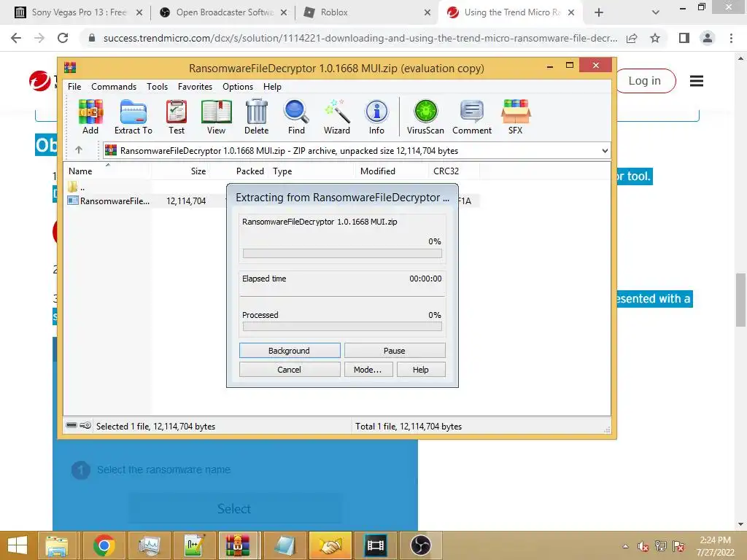Sort by the Name column header
The image size is (747, 560).
pos(107,171)
